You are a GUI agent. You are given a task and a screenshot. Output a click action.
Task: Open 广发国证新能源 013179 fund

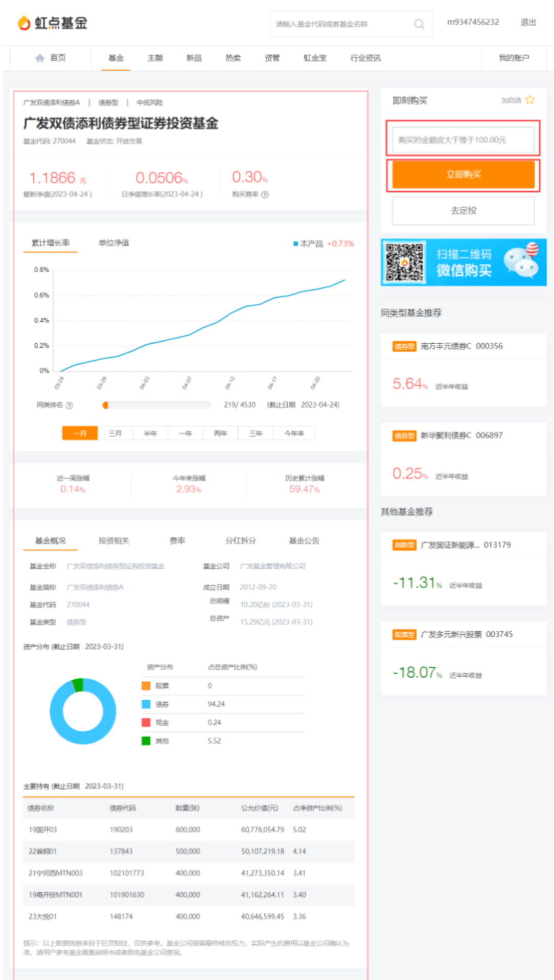466,545
